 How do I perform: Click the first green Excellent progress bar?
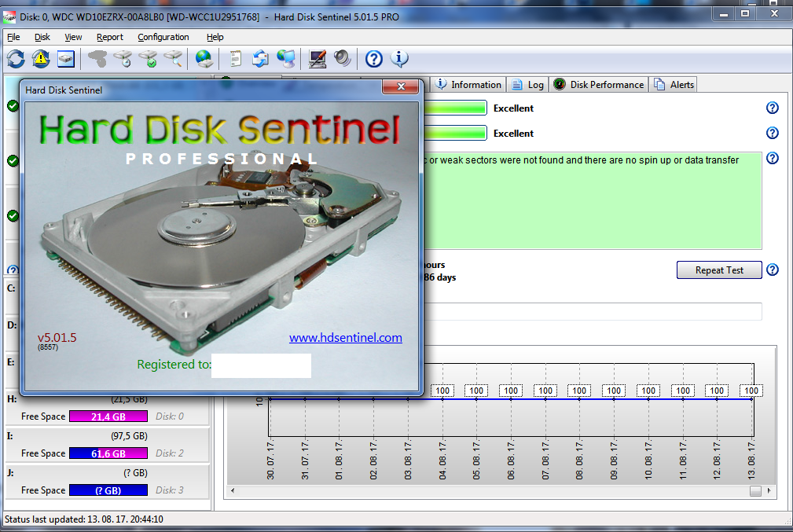point(455,108)
